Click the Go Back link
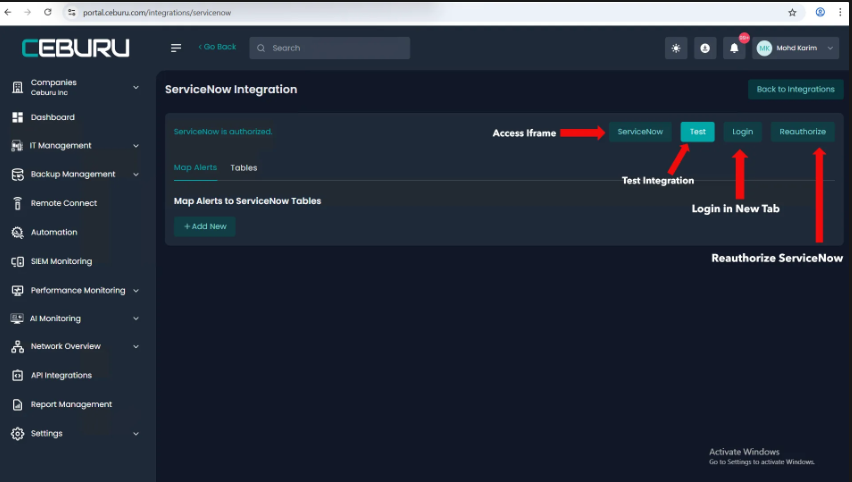The height and width of the screenshot is (482, 852). click(x=217, y=47)
